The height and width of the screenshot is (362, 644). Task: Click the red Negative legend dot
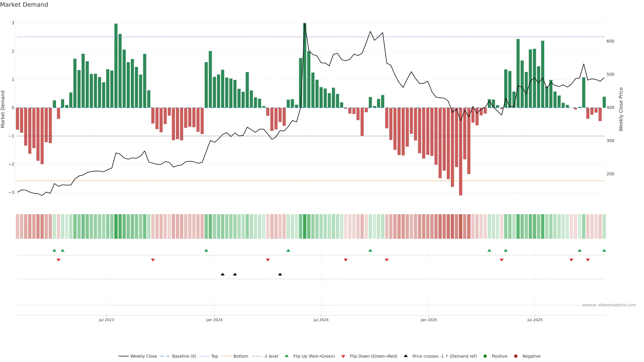click(x=516, y=356)
